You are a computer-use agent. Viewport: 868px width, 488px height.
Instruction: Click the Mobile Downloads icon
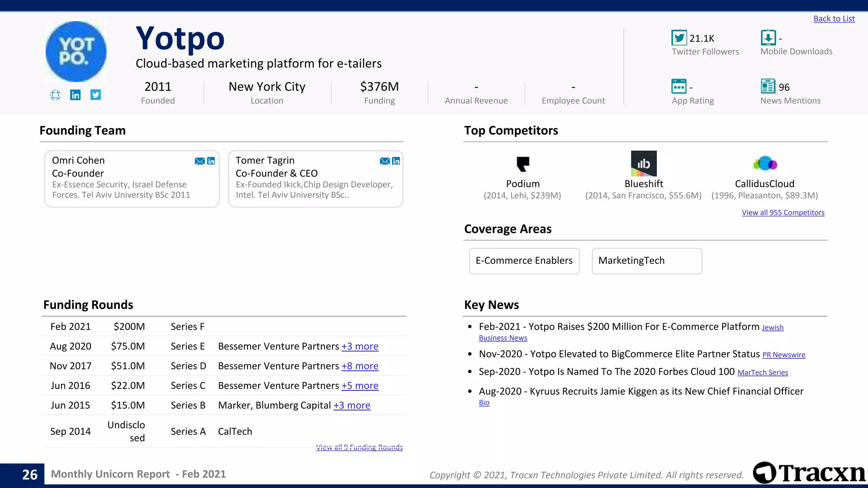[x=768, y=38]
